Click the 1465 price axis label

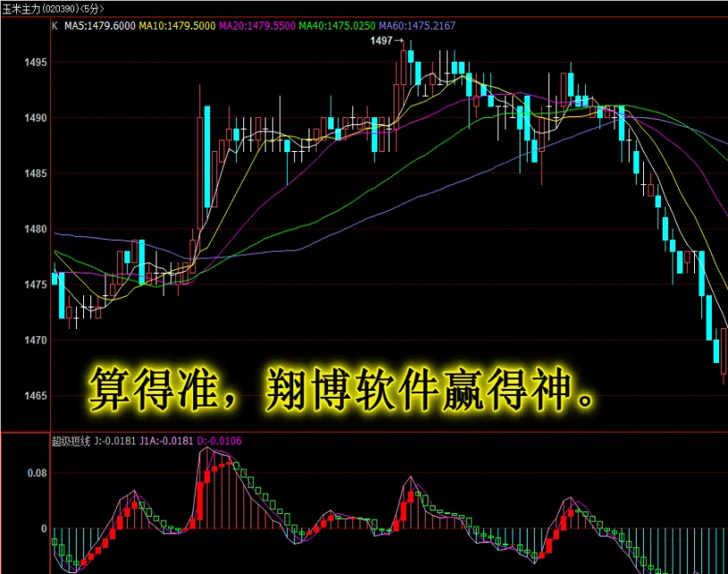coord(36,396)
